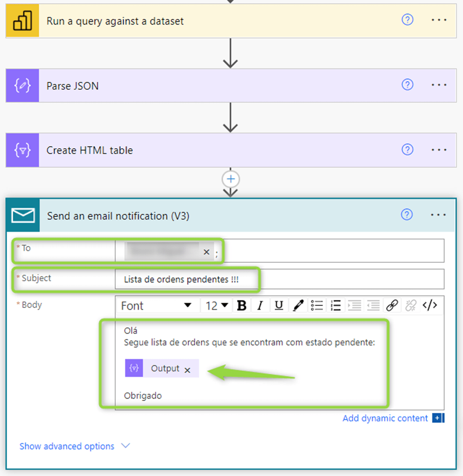
Task: Open ellipsis menu for Create HTML table
Action: 439,150
